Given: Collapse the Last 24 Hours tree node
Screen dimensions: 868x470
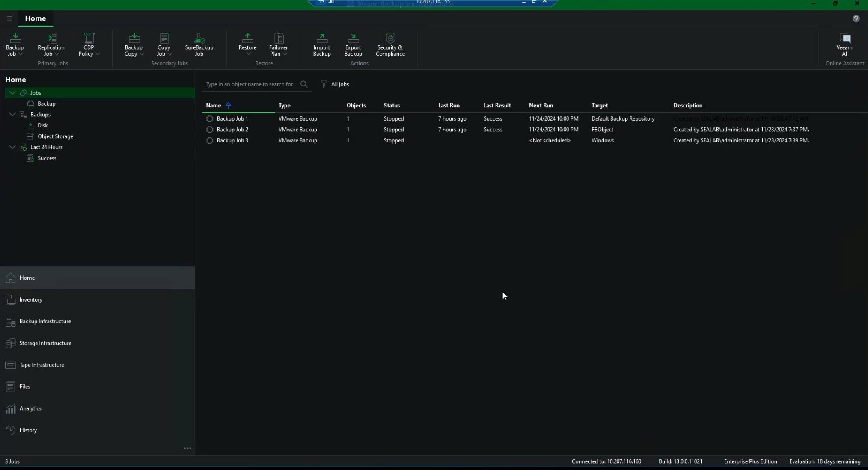Looking at the screenshot, I should [12, 147].
